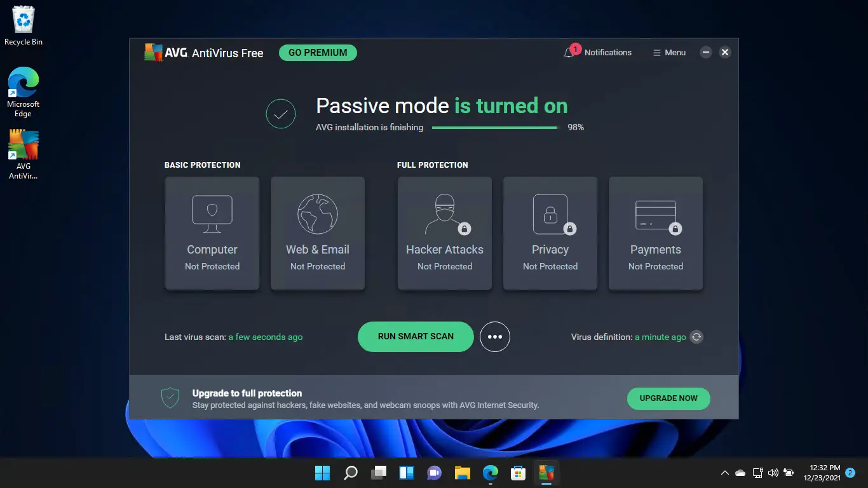Click the BASIC PROTECTION label
The width and height of the screenshot is (868, 488).
coord(202,165)
